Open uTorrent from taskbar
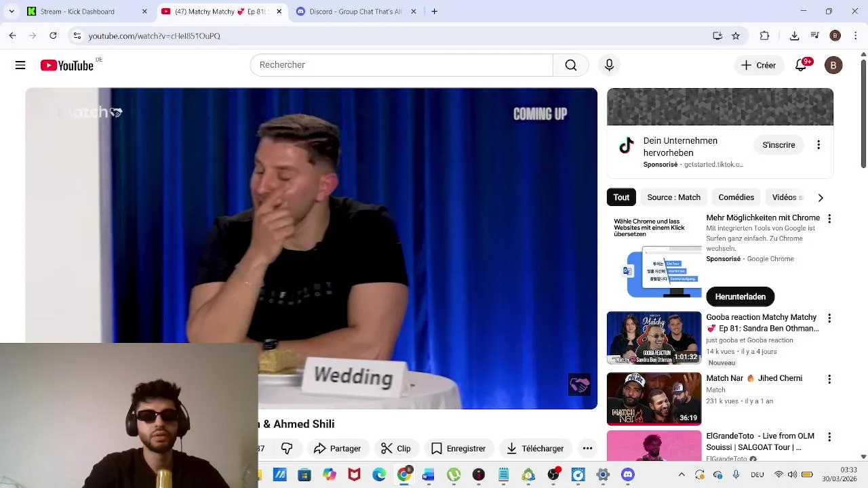 (454, 474)
